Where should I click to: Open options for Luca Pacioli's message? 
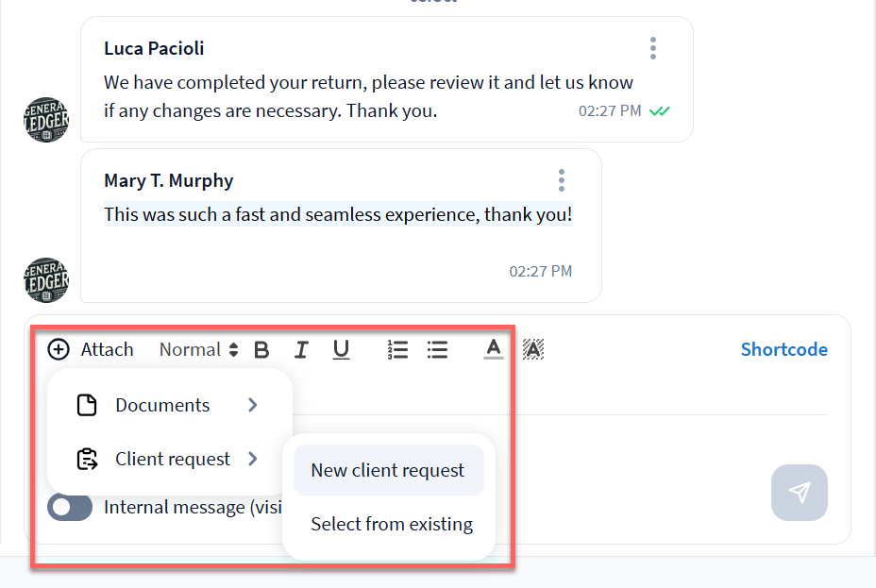click(653, 48)
